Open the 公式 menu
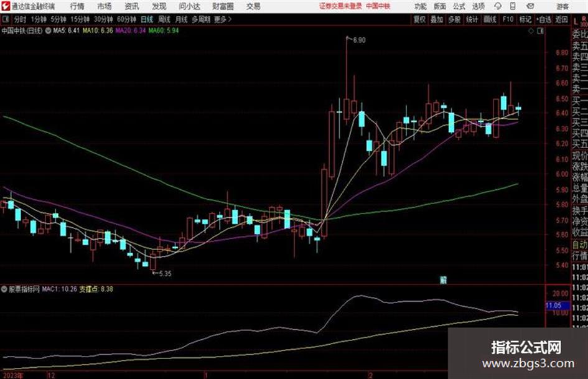This screenshot has height=379, width=588. coord(459,6)
